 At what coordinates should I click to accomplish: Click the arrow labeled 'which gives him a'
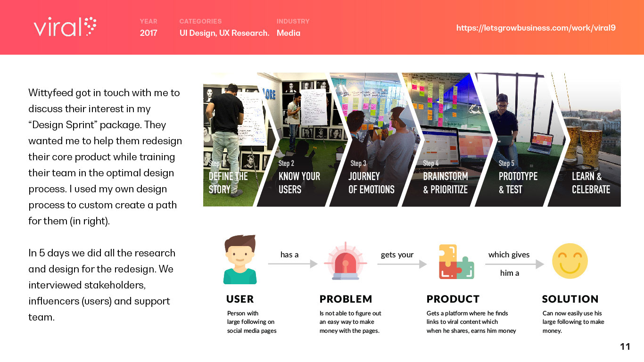[515, 264]
